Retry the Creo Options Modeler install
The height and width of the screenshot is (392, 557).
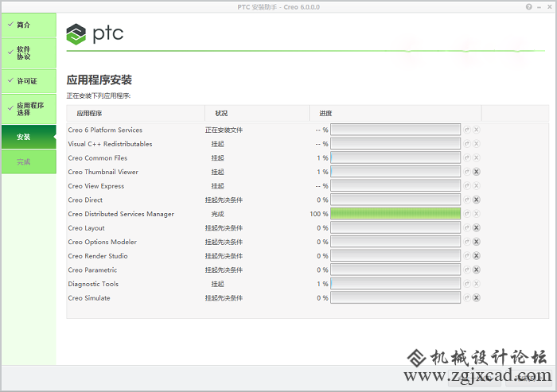tap(467, 242)
